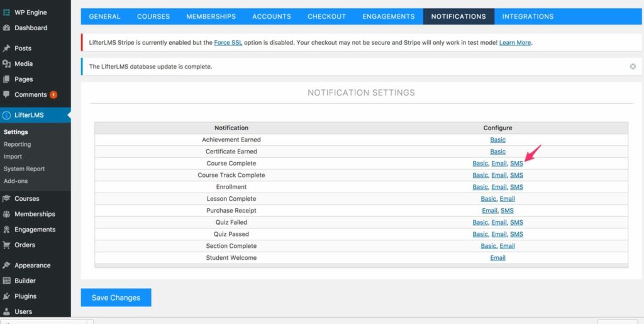Click the LifterLMS logo icon
The width and height of the screenshot is (644, 324).
pyautogui.click(x=6, y=115)
